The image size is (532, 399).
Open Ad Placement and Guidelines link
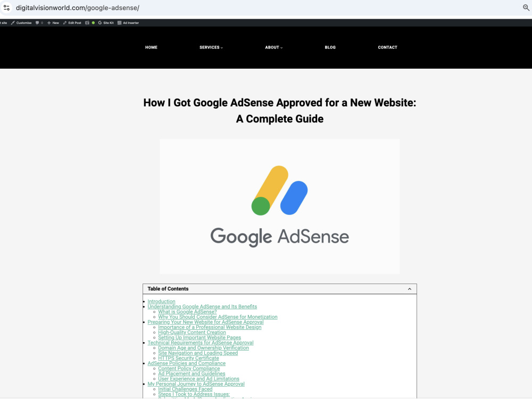coord(192,373)
